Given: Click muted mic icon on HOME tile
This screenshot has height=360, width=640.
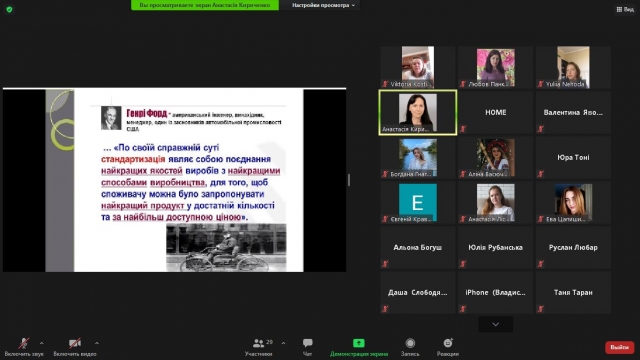Looking at the screenshot, I should tap(463, 129).
